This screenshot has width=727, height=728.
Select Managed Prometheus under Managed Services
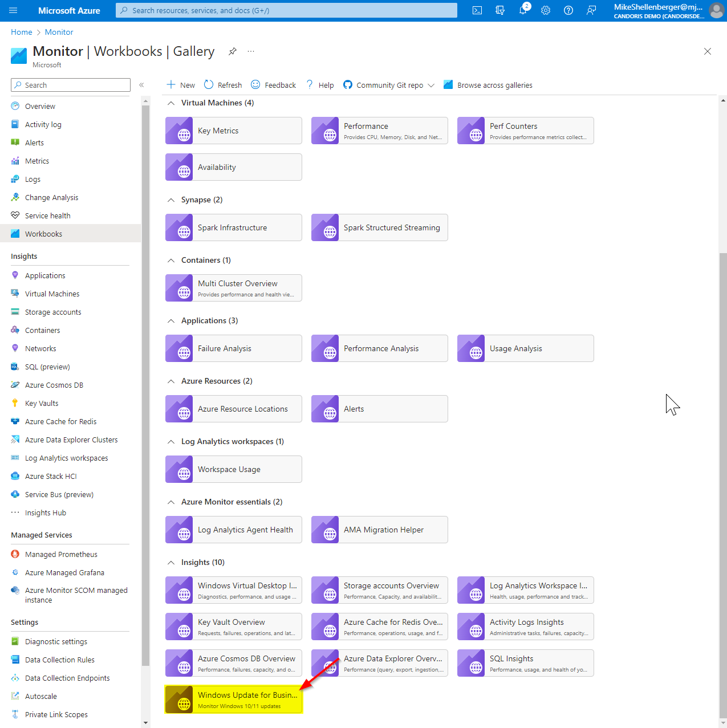pos(60,554)
